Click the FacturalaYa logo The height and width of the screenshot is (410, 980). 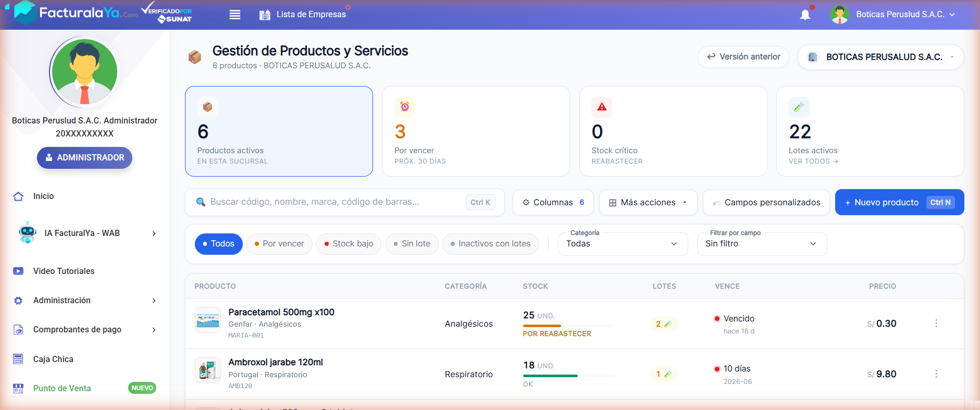click(x=76, y=13)
